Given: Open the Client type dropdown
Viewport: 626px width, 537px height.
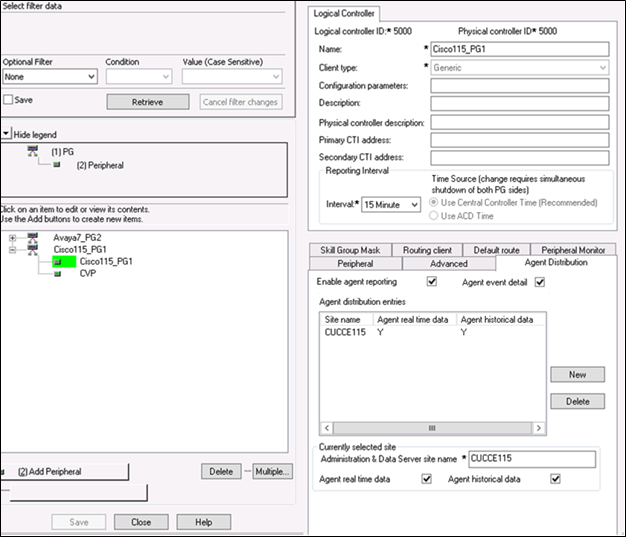Looking at the screenshot, I should [x=520, y=68].
